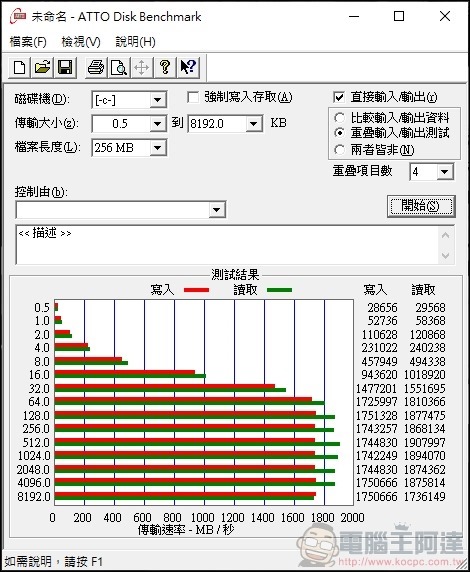This screenshot has width=470, height=572.
Task: Click description box scroll down arrow
Action: click(445, 255)
